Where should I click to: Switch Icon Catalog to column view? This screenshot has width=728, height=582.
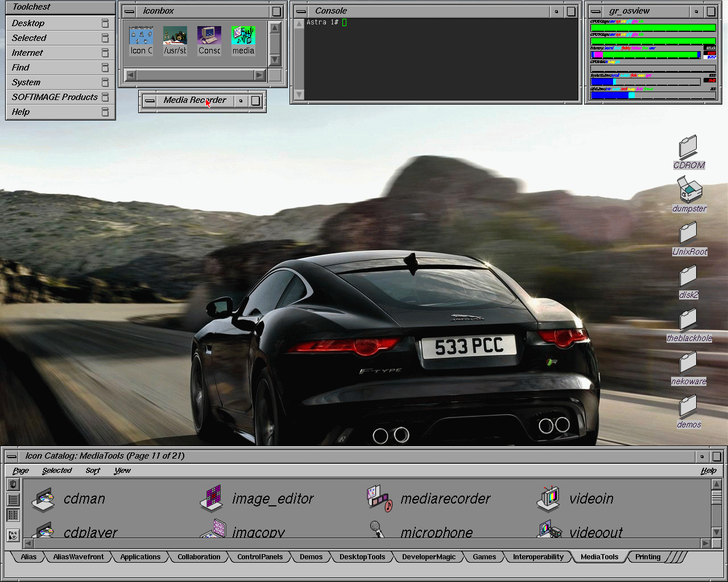pos(13,515)
